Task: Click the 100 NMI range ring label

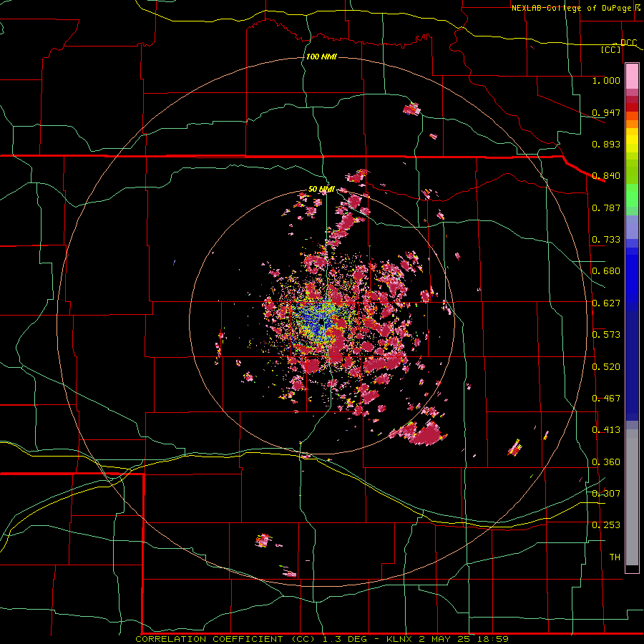Action: [321, 57]
